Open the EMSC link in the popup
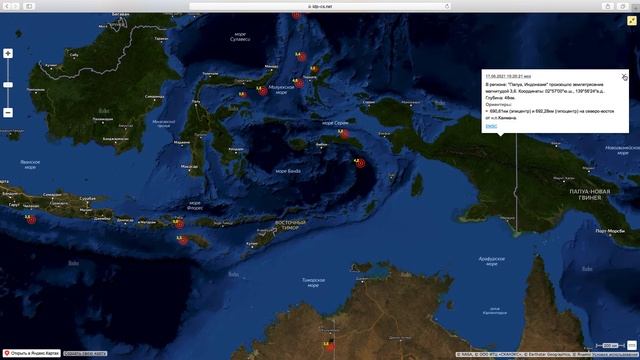Viewport: 640px width, 360px height. [x=491, y=126]
